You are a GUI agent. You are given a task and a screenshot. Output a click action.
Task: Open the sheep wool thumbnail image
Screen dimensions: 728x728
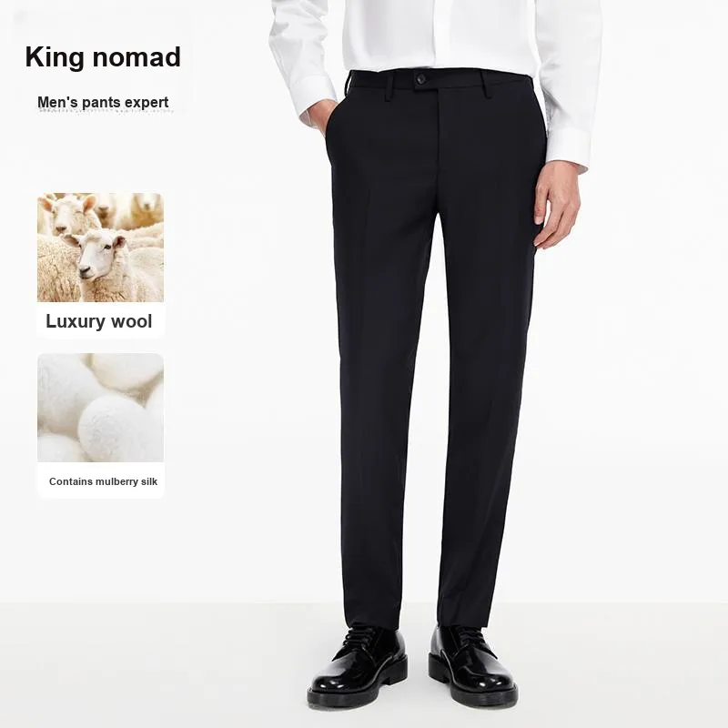tap(100, 248)
